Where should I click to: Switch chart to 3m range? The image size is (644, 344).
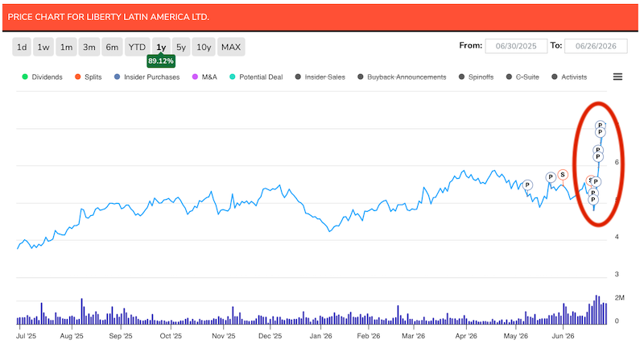point(89,47)
